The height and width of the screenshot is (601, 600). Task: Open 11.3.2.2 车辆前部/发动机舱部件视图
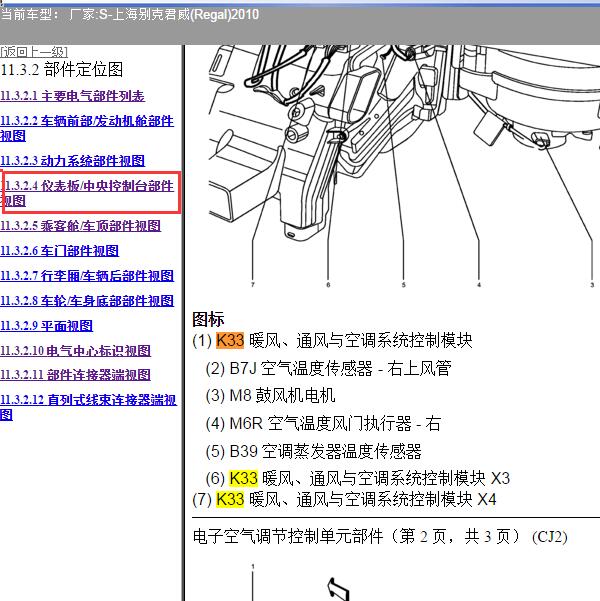[x=87, y=128]
